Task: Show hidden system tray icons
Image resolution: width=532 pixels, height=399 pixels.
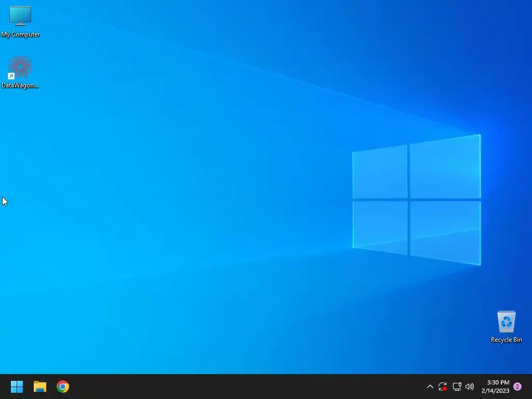Action: pos(430,387)
